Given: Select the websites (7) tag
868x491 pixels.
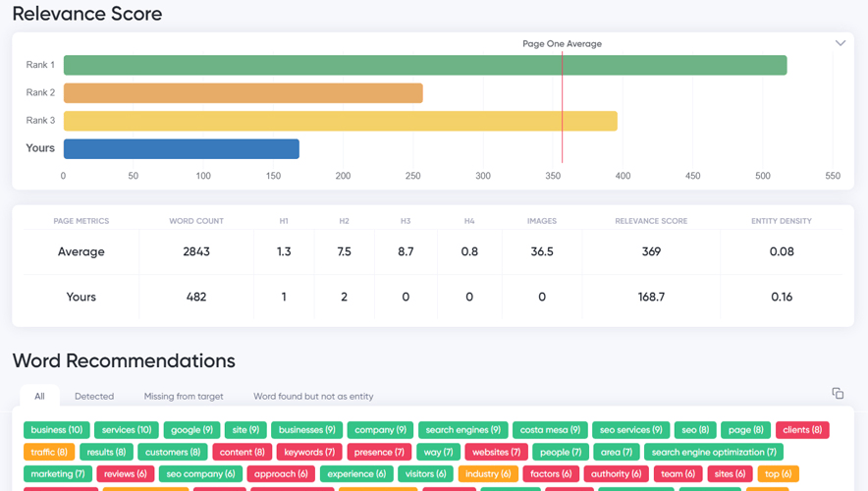Looking at the screenshot, I should click(x=497, y=453).
